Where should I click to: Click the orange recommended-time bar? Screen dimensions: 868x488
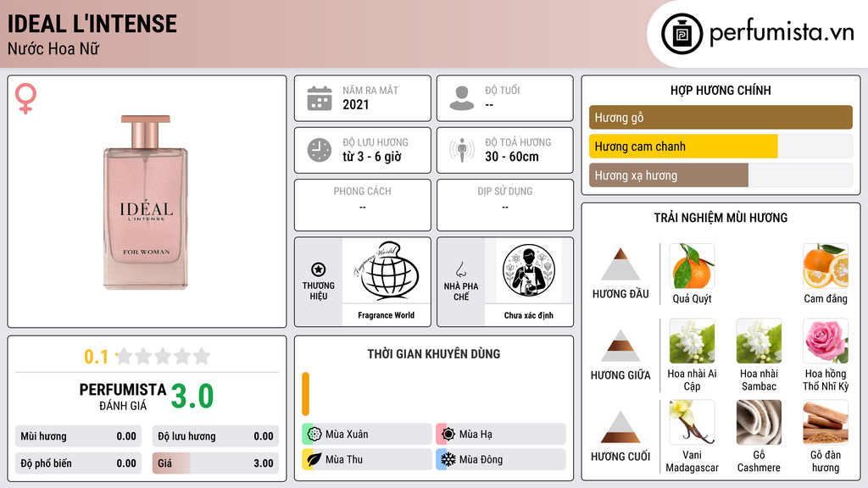pos(305,394)
